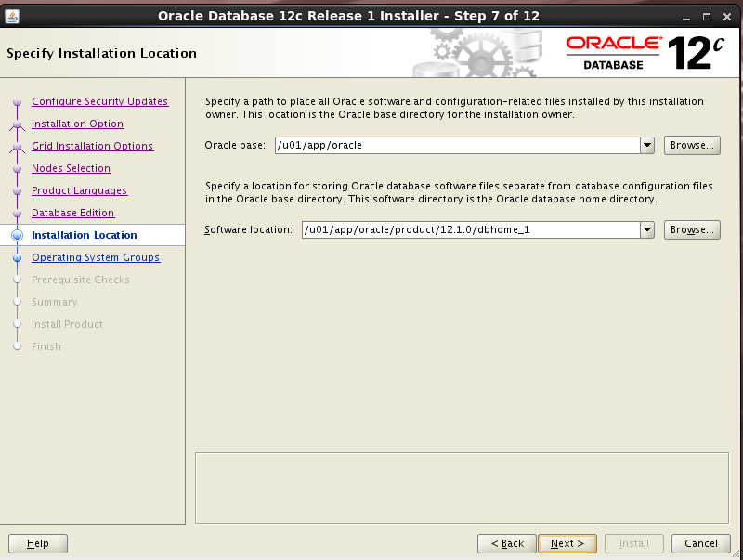
Task: Click the Database Edition step bullet
Action: (x=18, y=214)
